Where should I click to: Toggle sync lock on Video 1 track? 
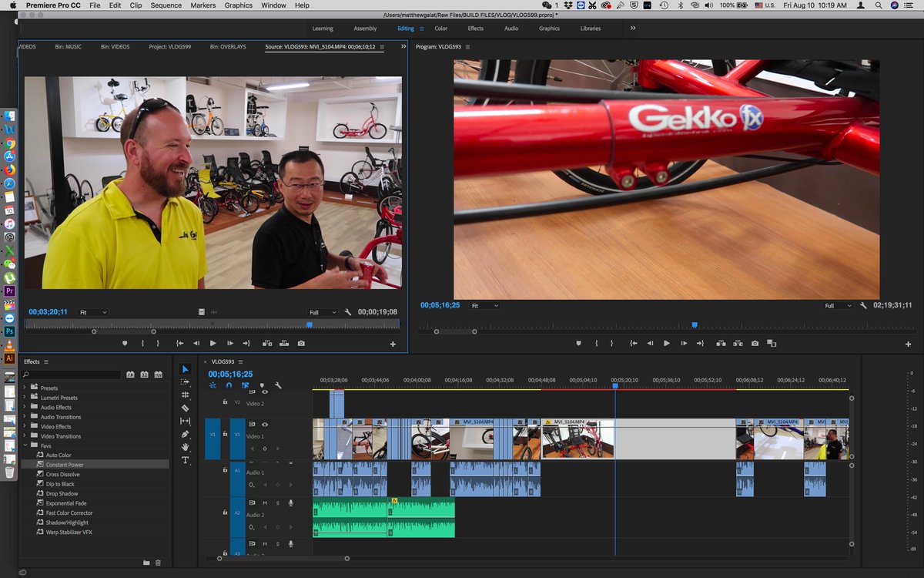click(x=252, y=425)
